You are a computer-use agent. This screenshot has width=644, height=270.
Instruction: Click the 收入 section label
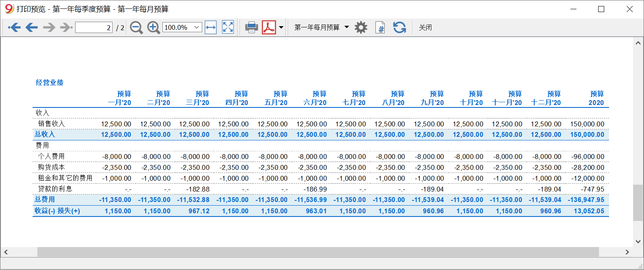tap(42, 113)
